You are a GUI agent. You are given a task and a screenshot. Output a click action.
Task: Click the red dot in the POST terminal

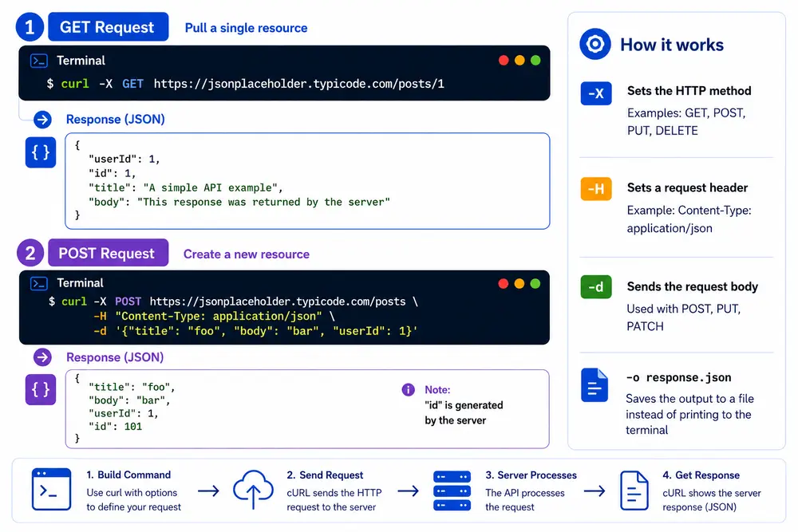click(504, 283)
